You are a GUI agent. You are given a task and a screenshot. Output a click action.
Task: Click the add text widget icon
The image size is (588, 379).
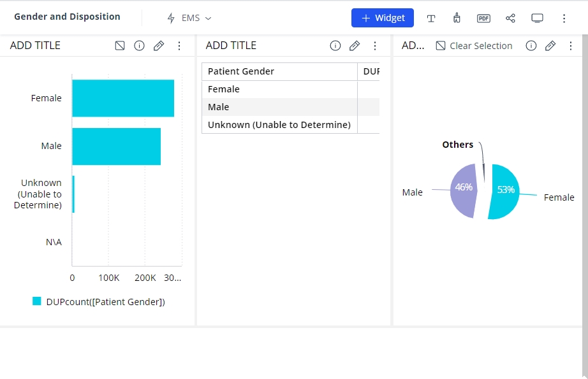(x=431, y=18)
